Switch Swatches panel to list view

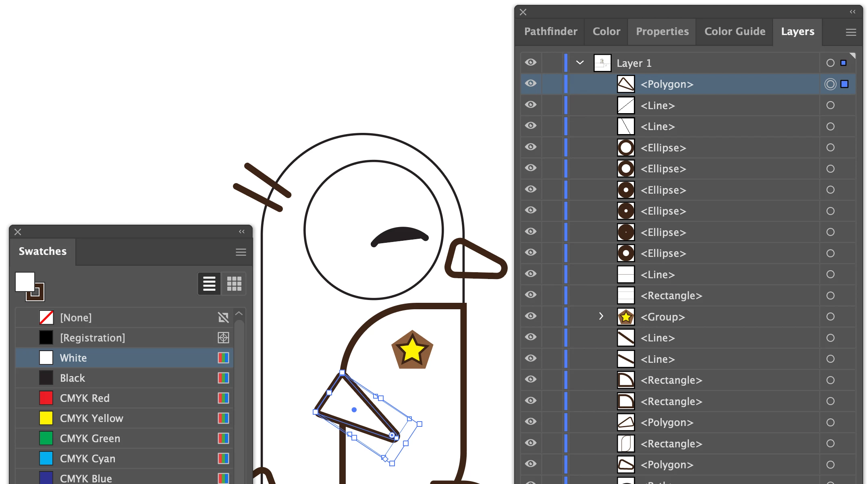point(209,283)
